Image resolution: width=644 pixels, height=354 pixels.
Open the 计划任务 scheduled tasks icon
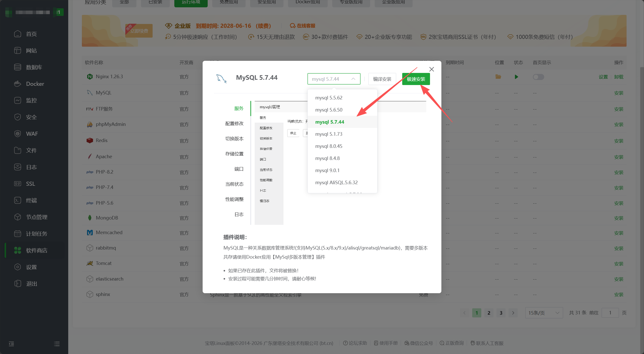[x=17, y=234]
